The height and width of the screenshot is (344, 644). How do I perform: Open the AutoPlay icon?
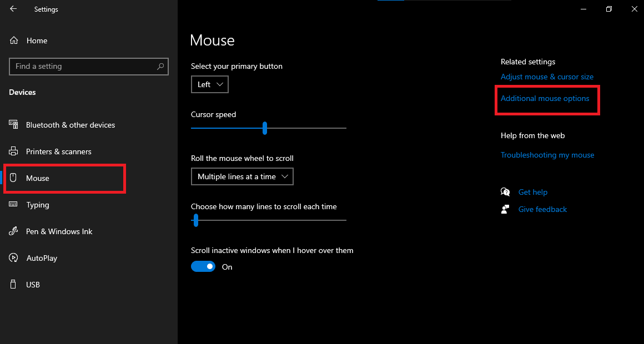(14, 258)
